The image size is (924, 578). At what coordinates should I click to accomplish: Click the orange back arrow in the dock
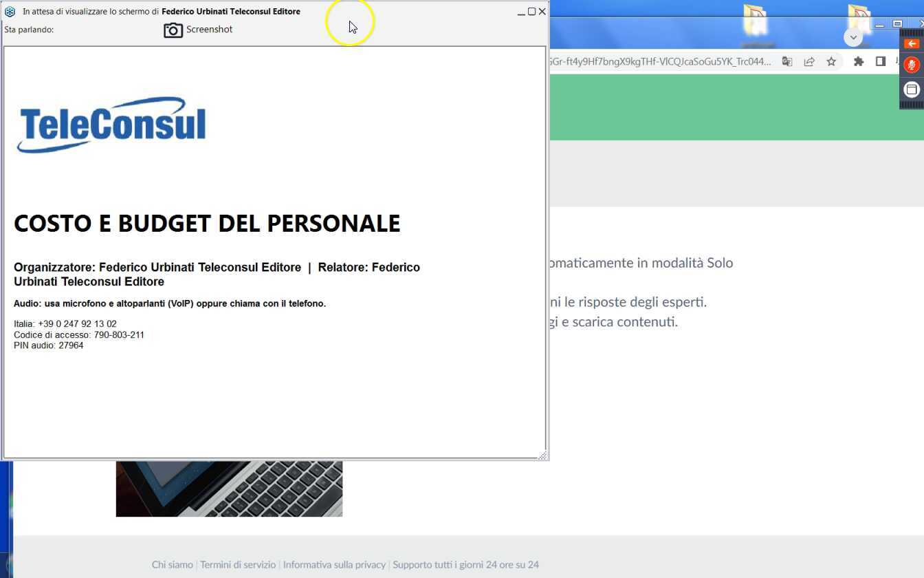pyautogui.click(x=912, y=43)
